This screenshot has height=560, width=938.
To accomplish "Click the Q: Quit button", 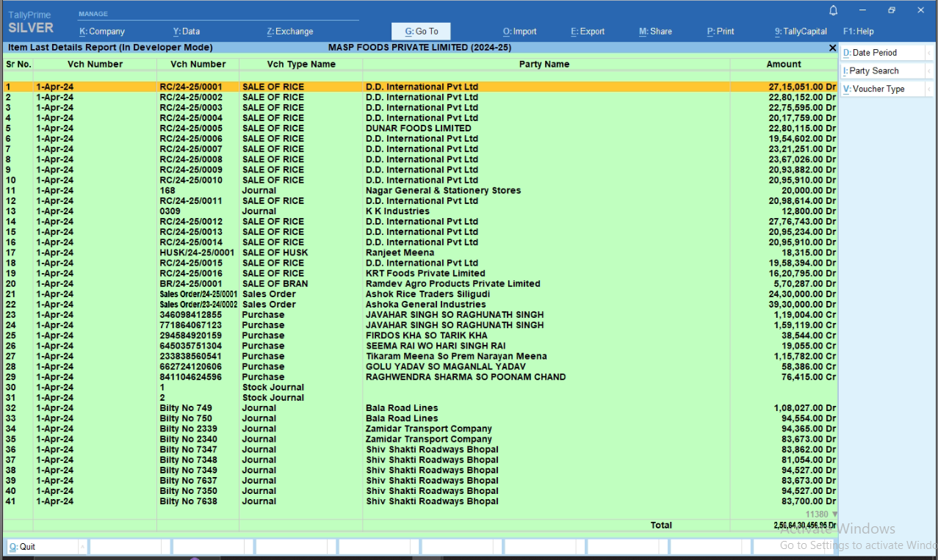I will point(41,547).
